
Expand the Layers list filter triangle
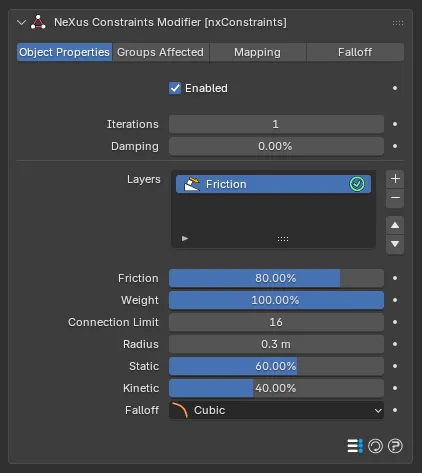point(185,238)
